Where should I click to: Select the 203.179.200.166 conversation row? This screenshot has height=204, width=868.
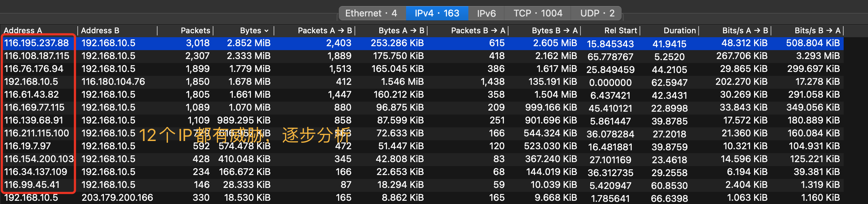pos(117,198)
